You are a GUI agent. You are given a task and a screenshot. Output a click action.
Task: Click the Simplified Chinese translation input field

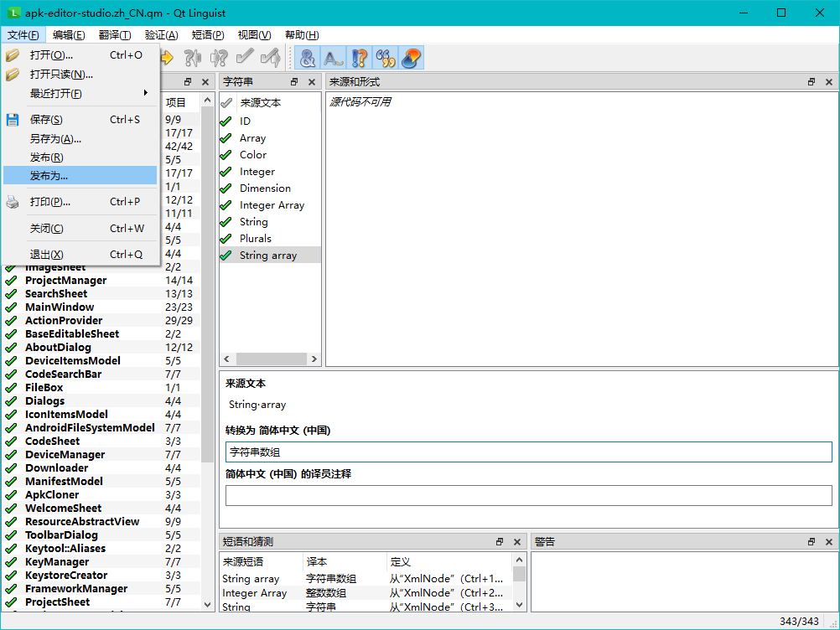tap(529, 452)
